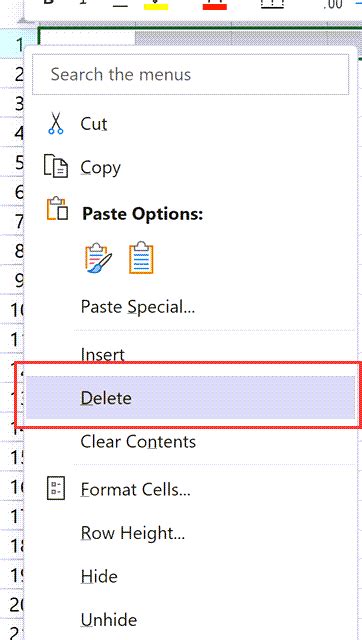
Task: Select Unhide from the context menu
Action: 109,620
